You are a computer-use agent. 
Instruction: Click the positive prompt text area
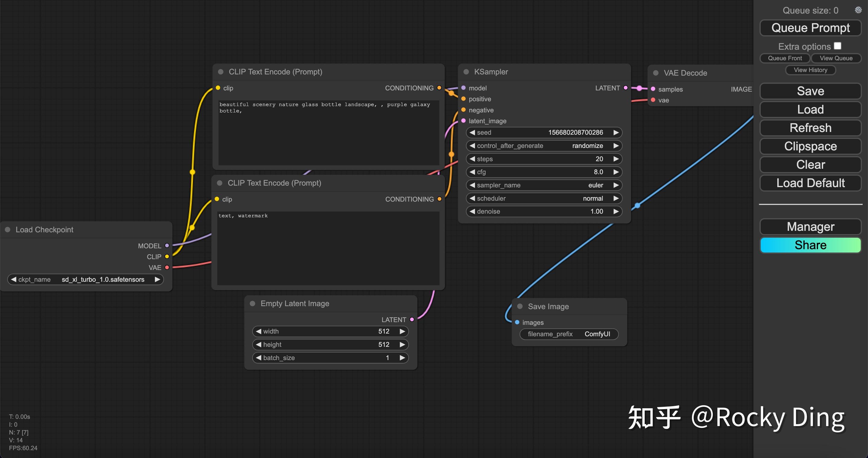click(329, 132)
